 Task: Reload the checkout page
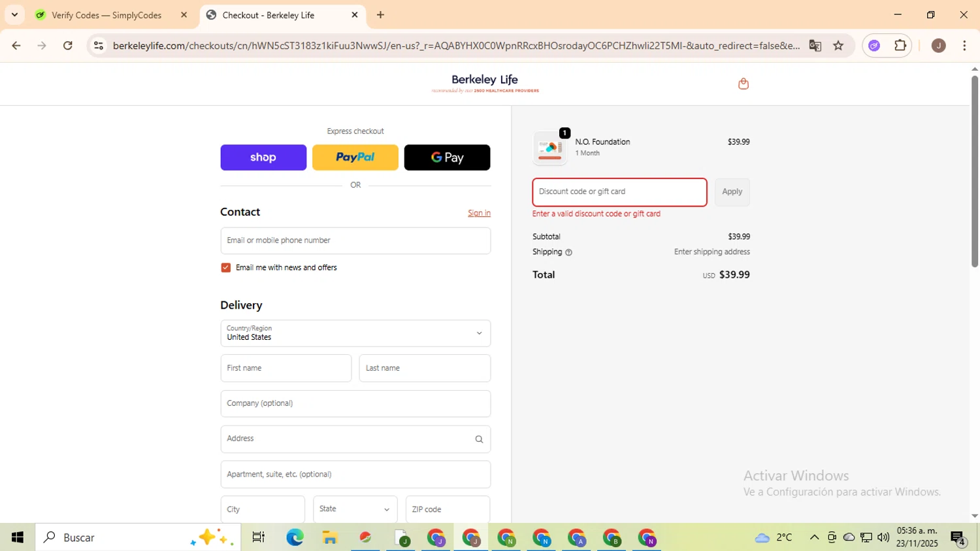point(68,46)
